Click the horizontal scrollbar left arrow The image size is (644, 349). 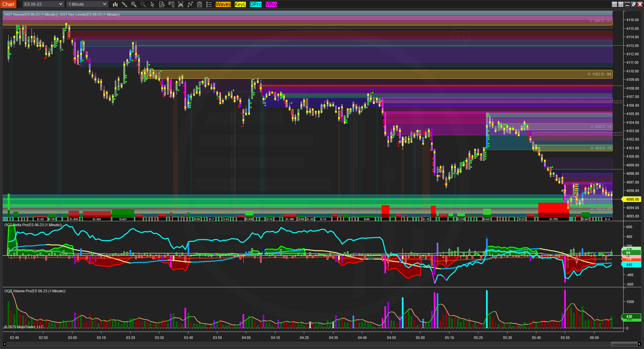[x=4, y=344]
